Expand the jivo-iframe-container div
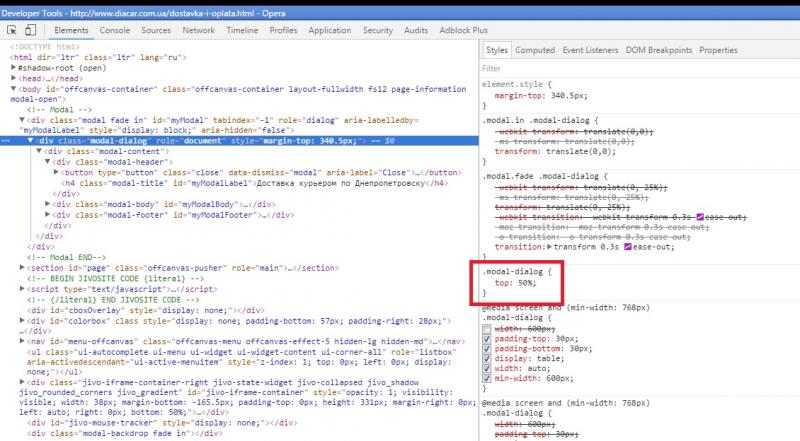Screen dimensions: 800x441 point(22,382)
